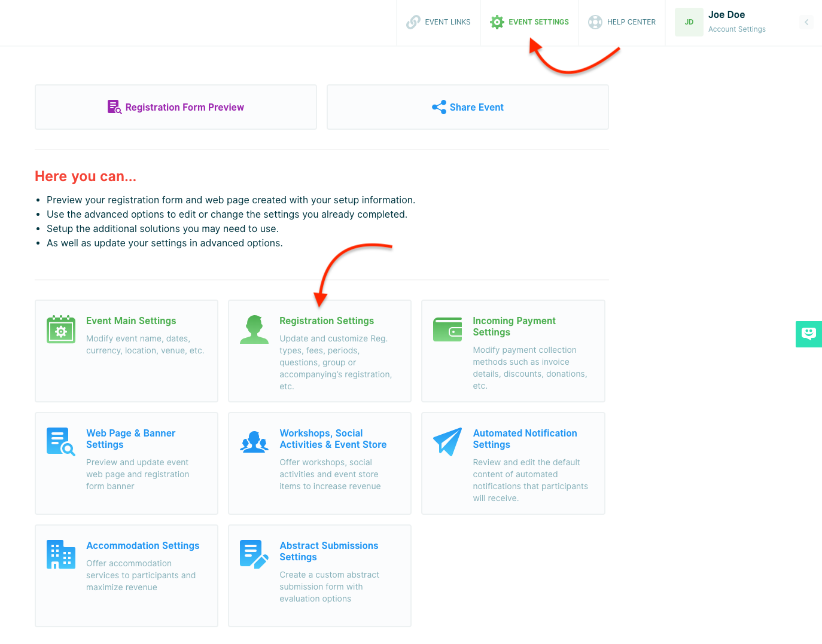
Task: Click the Web Page & Banner document icon
Action: coord(61,442)
